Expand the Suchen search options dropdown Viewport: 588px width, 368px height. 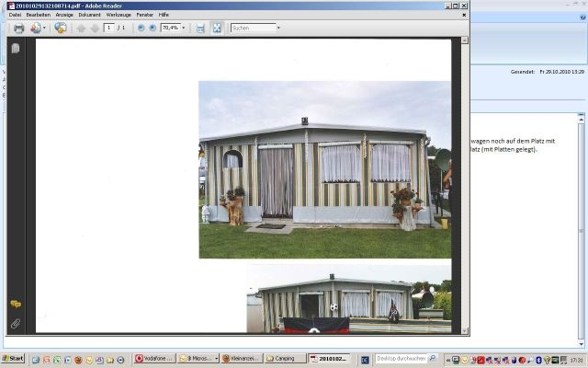click(x=277, y=28)
